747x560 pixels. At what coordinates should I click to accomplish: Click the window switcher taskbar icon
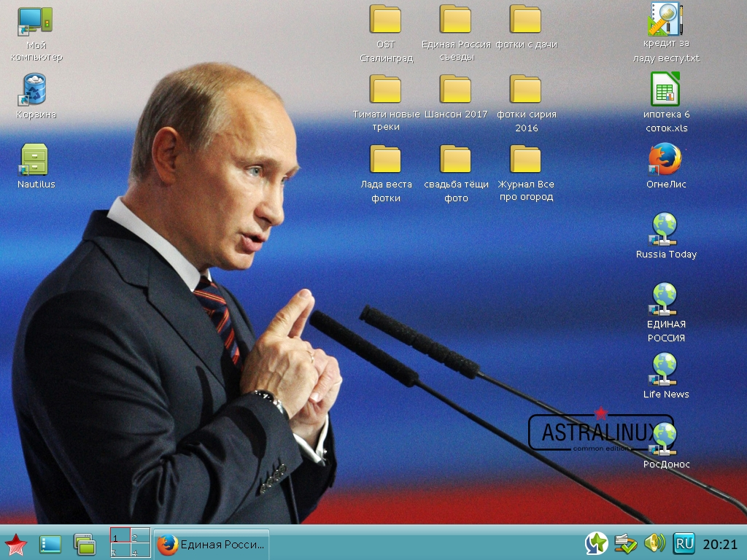(x=85, y=544)
